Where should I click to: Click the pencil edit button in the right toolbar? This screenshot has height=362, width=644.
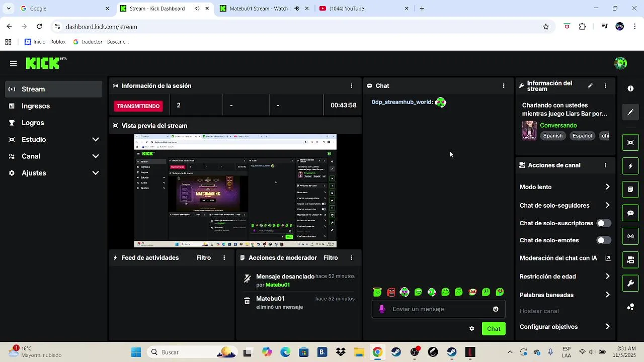pos(630,112)
